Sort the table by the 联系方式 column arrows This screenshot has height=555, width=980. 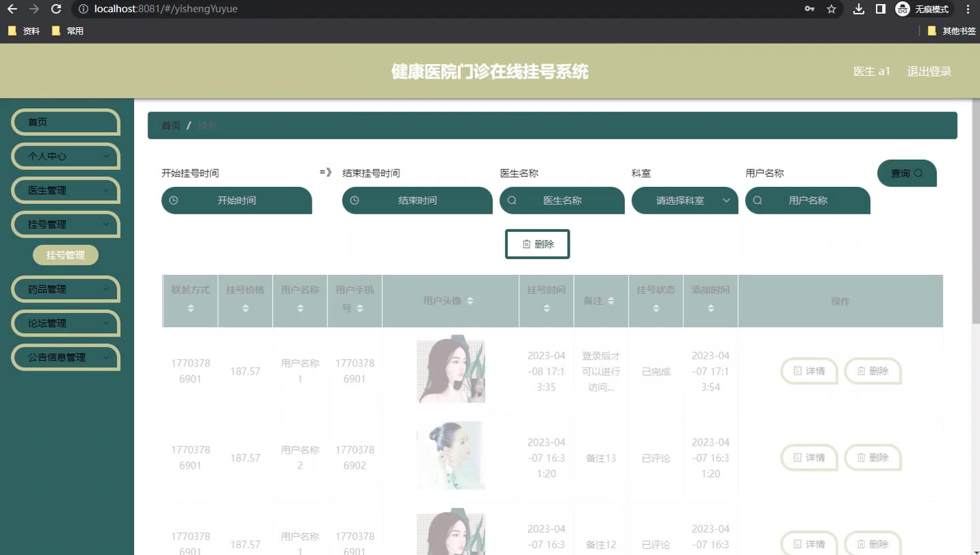(191, 308)
